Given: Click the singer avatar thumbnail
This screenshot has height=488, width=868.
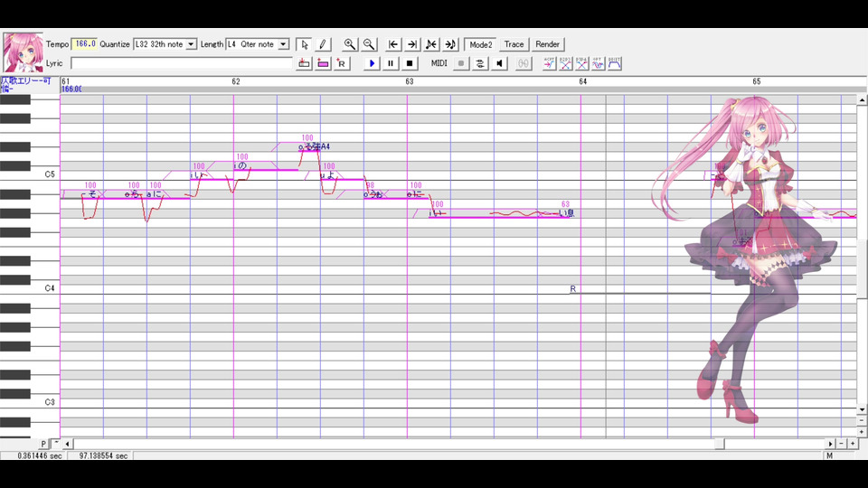Looking at the screenshot, I should coord(23,52).
